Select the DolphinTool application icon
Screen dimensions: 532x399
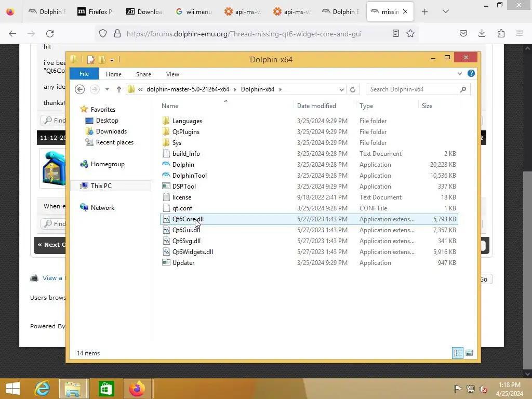coord(166,176)
